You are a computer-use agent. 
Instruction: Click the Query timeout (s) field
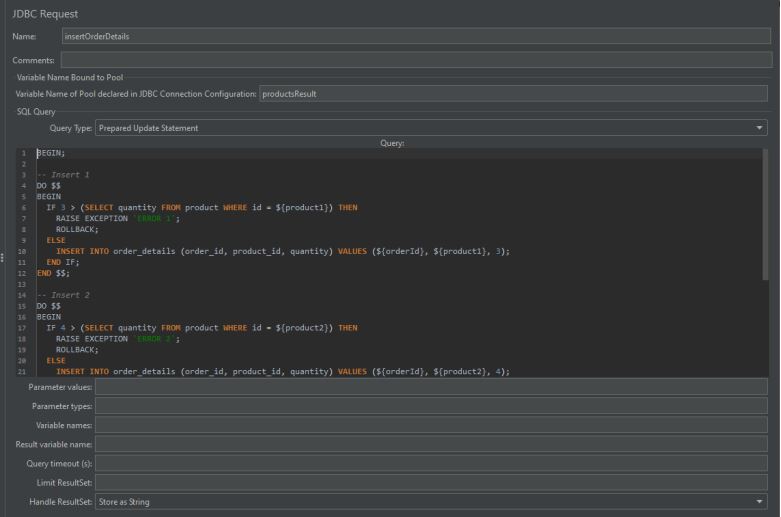coord(430,463)
